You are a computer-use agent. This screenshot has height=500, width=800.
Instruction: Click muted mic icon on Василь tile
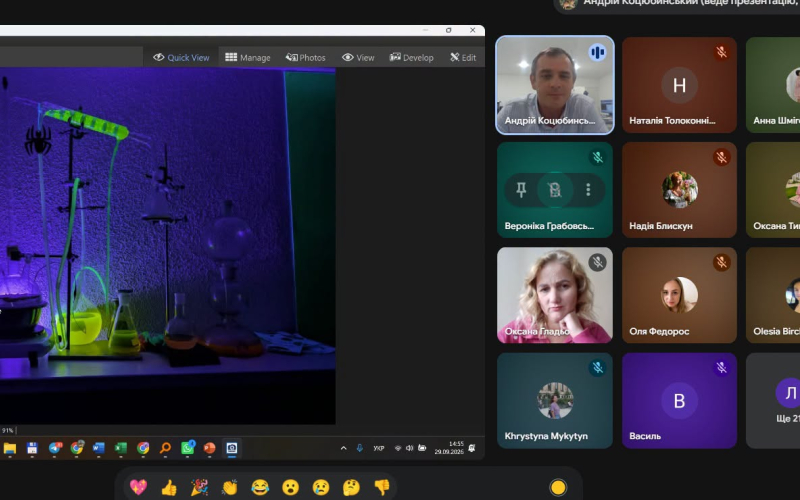[721, 367]
